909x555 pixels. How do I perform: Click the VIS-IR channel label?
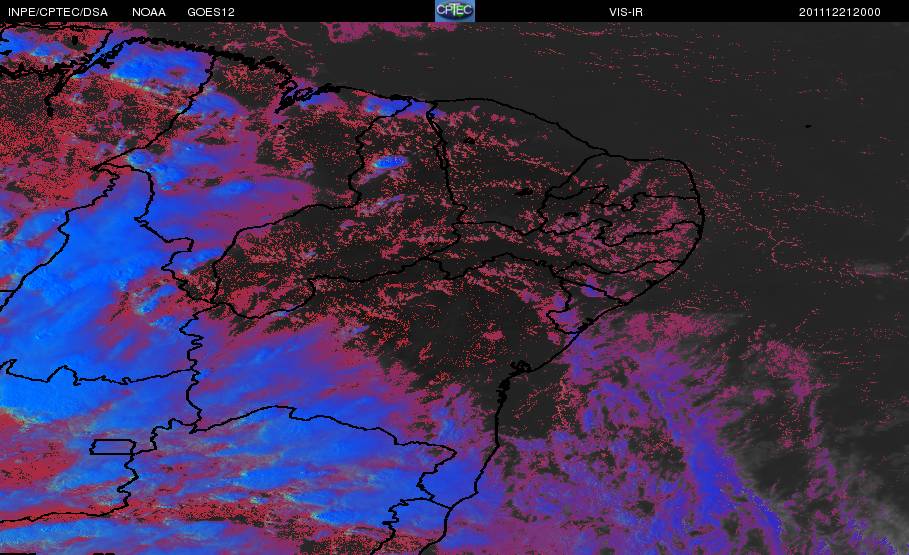pyautogui.click(x=626, y=12)
